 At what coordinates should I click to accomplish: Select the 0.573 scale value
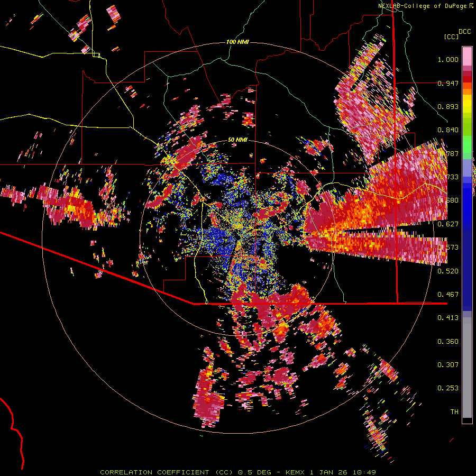[x=448, y=248]
